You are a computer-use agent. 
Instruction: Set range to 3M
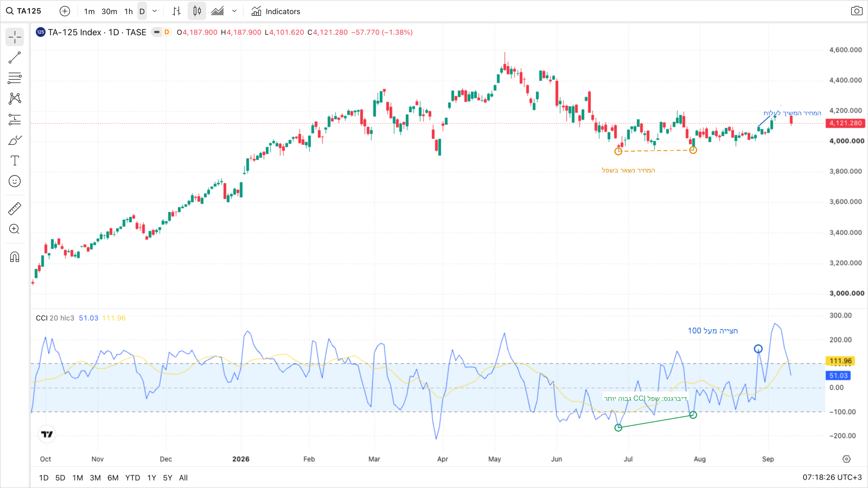pyautogui.click(x=95, y=477)
